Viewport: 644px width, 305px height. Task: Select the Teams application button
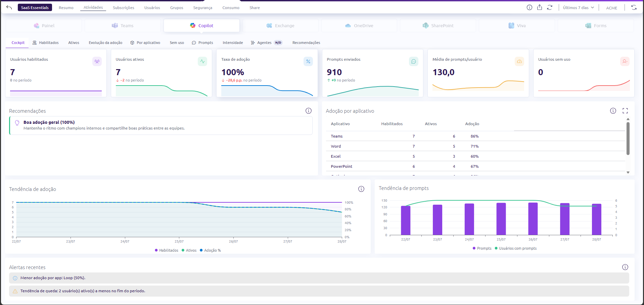(x=123, y=26)
